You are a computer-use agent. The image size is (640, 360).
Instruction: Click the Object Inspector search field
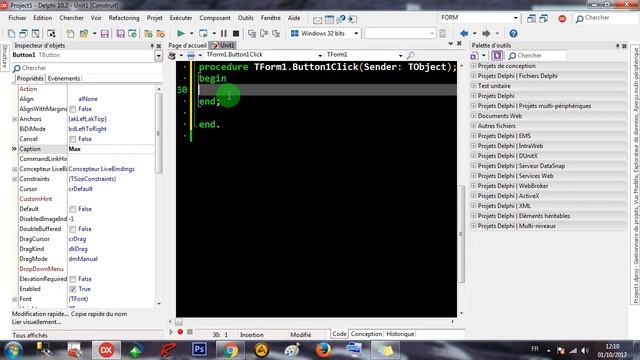87,68
